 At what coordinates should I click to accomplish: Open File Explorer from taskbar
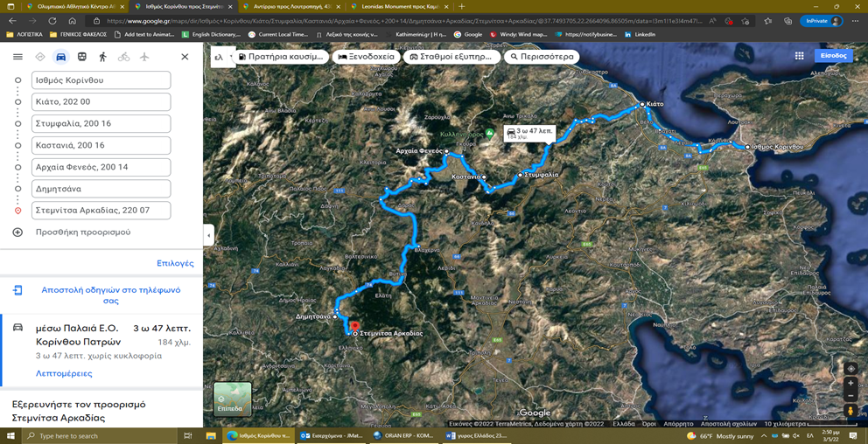tap(210, 436)
